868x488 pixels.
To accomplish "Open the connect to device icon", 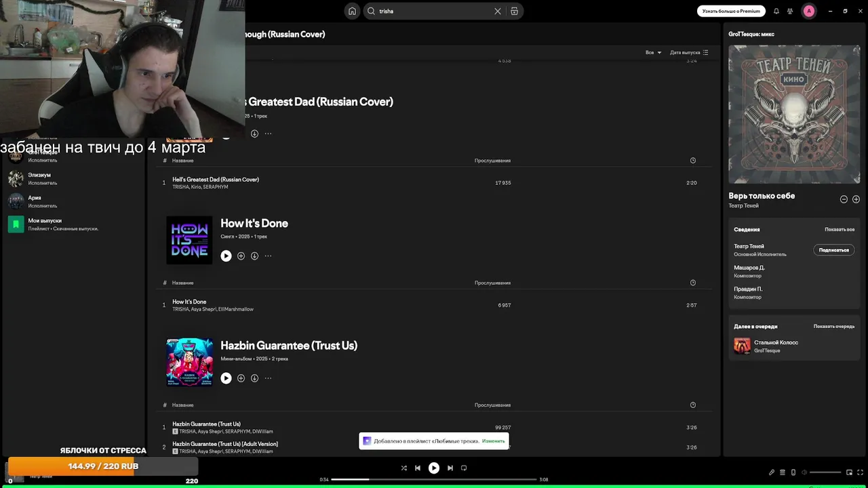I will click(x=793, y=472).
